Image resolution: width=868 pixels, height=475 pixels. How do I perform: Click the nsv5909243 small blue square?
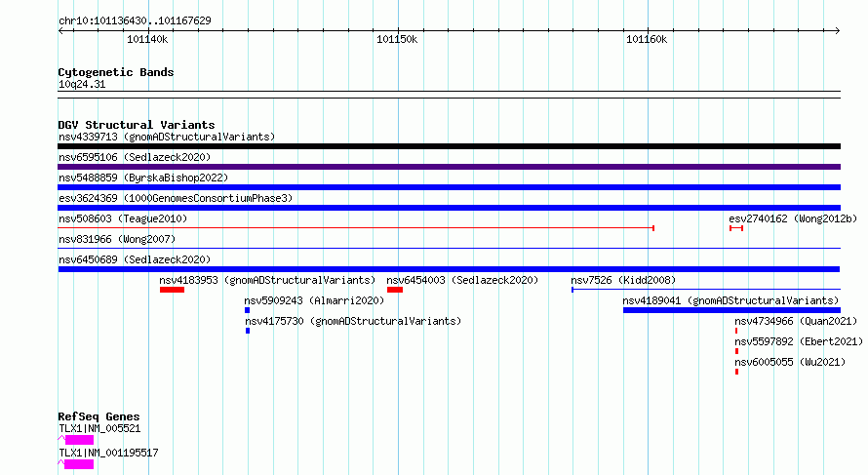tap(248, 310)
